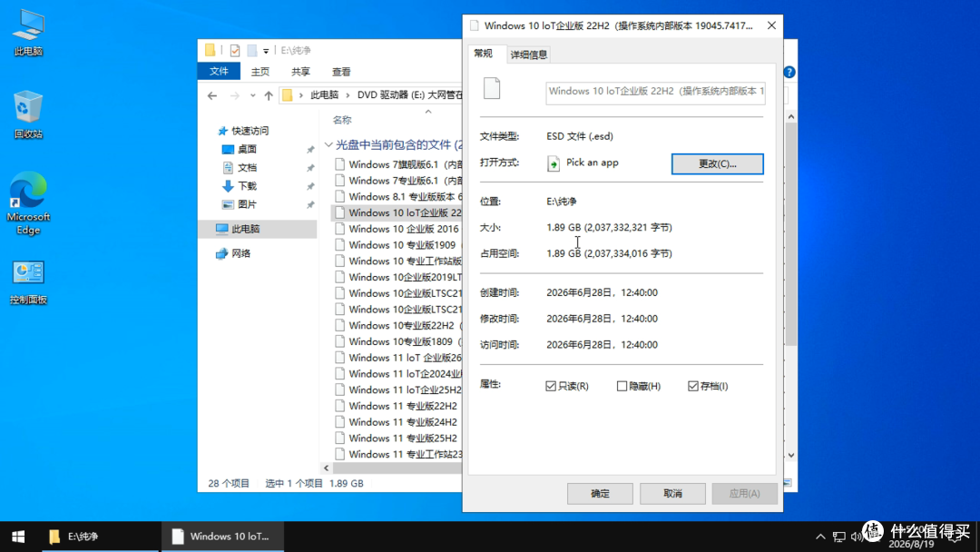Open the 主页 ribbon tab

260,72
